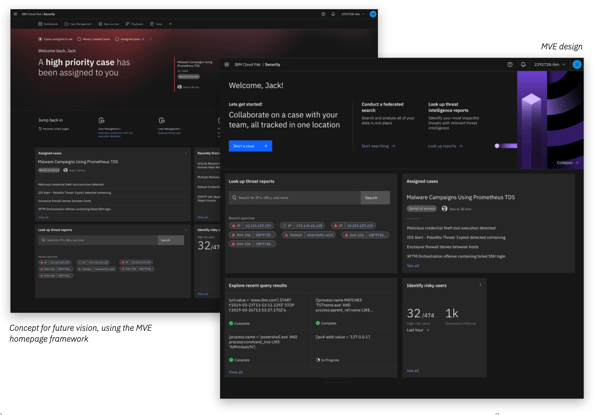Select the 172.145.65.128 recent search chip in the MVE window
This screenshot has height=415, width=596.
click(302, 225)
